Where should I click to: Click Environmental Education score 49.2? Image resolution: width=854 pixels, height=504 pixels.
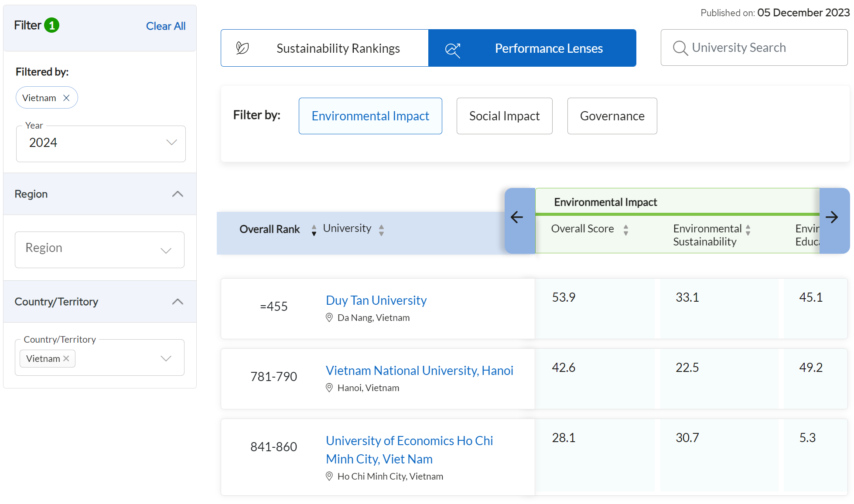811,368
